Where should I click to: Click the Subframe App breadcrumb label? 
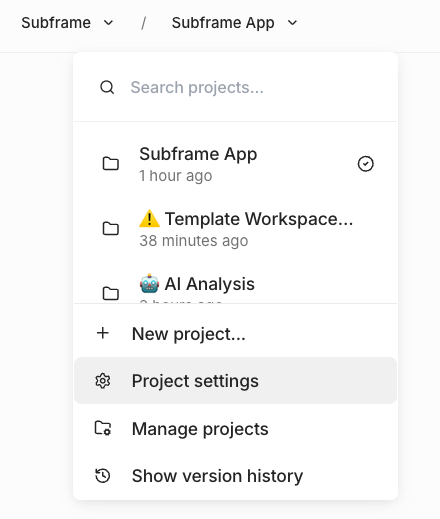click(223, 23)
